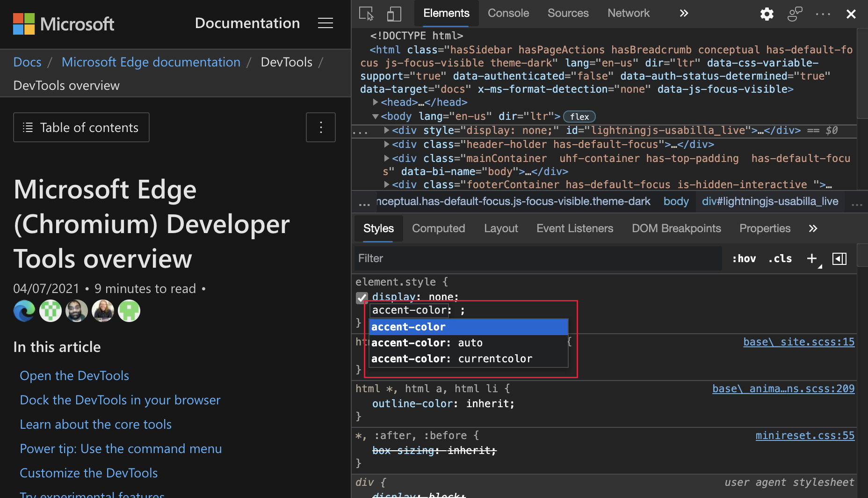Screen dimensions: 868x498
Task: Click the ellipsis left of breadcrumb trail
Action: pos(364,203)
